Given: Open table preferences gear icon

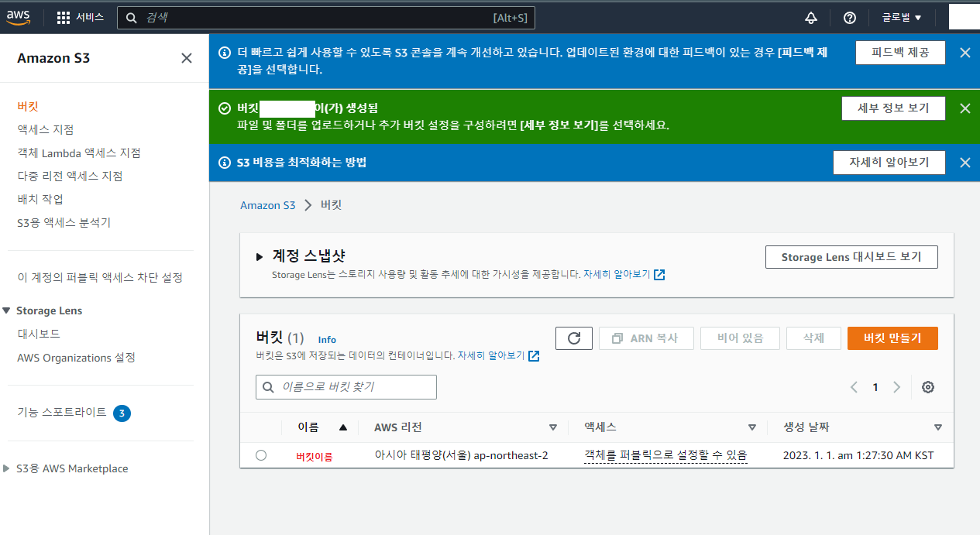Looking at the screenshot, I should tap(928, 387).
